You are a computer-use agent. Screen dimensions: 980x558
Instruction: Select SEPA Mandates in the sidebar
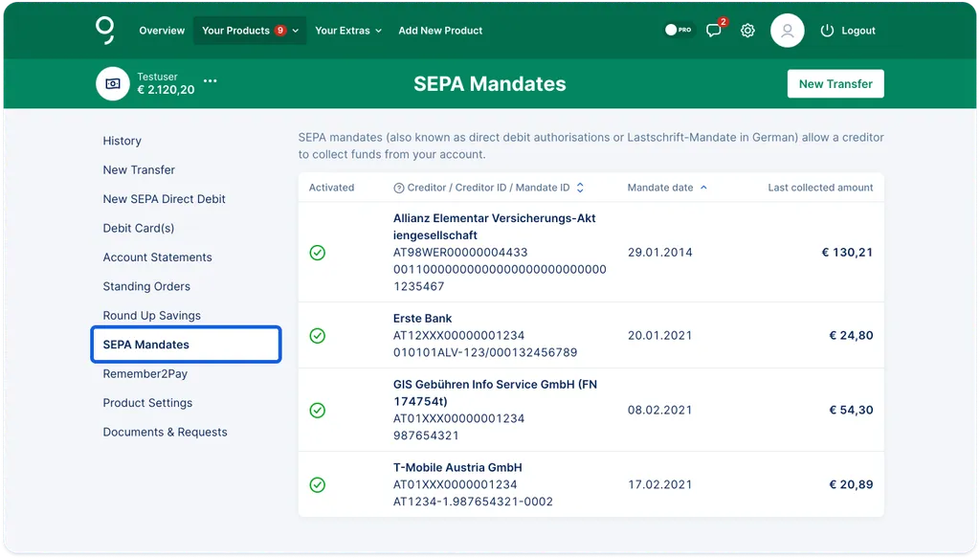[187, 345]
